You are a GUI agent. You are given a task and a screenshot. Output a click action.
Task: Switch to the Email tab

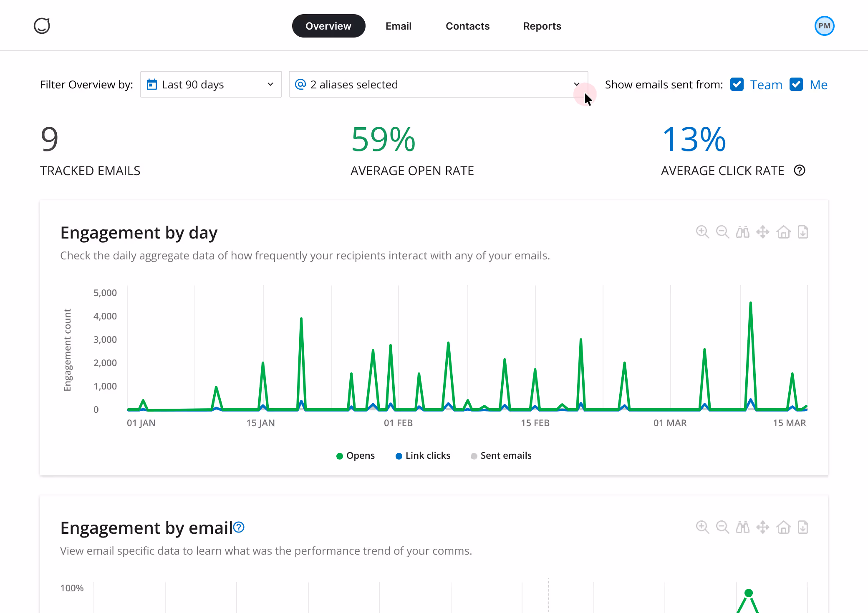[399, 26]
